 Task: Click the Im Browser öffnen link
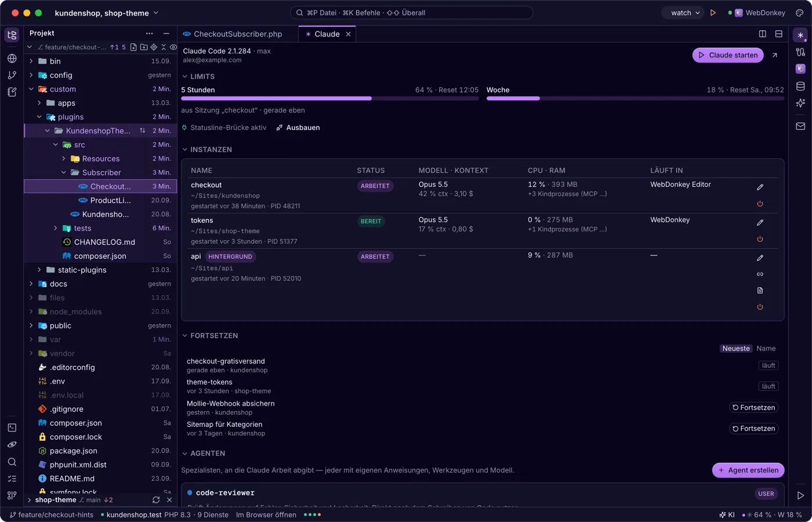pos(266,515)
